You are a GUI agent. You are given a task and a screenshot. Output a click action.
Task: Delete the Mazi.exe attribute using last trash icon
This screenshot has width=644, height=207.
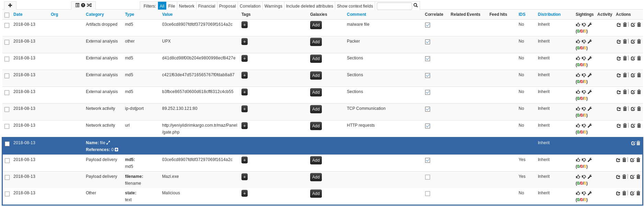pyautogui.click(x=638, y=177)
